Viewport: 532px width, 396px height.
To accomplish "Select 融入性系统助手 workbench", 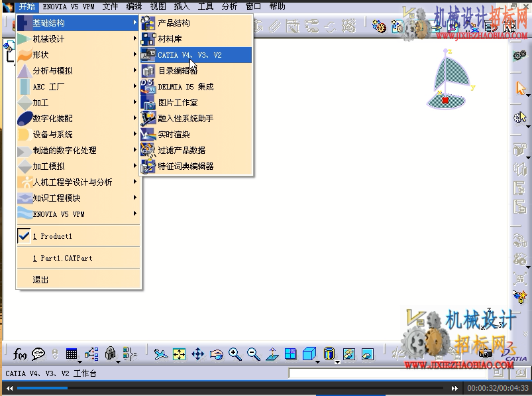I will point(197,119).
